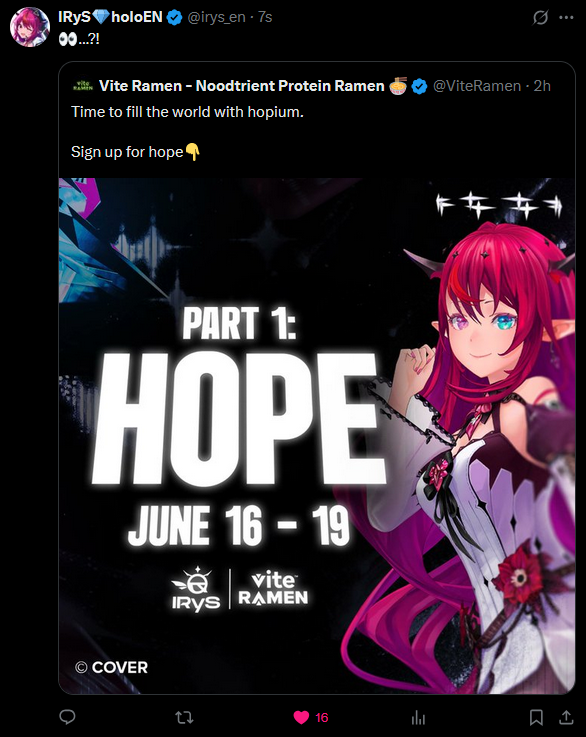Open IRyS holoEN display name
This screenshot has height=737, width=586.
tap(110, 17)
